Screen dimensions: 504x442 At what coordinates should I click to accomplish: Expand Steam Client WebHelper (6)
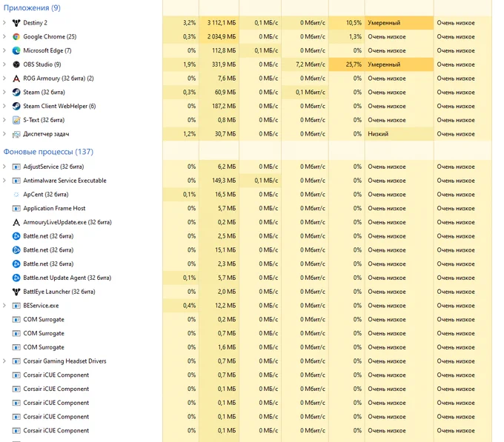4,106
